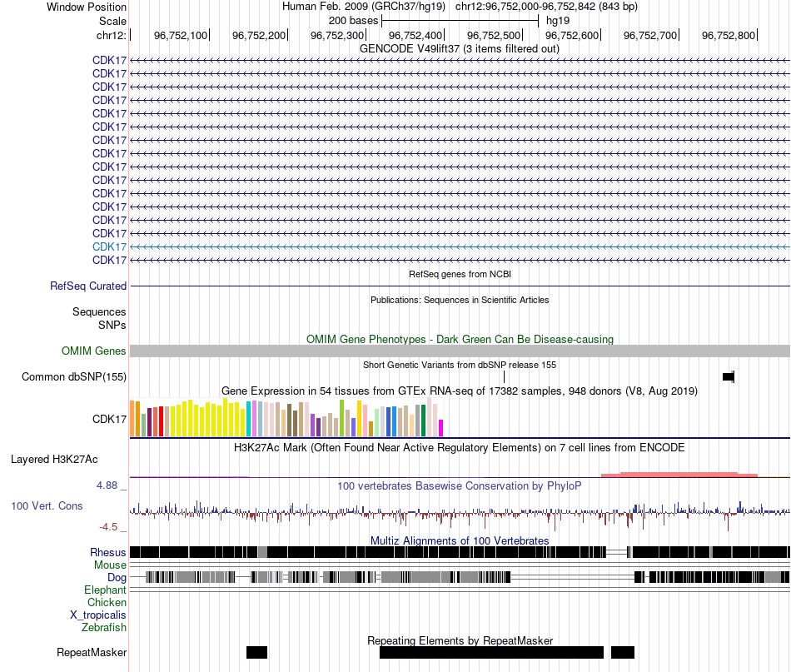This screenshot has height=672, width=791.
Task: Click the light-blue CDK17 transcript label
Action: (109, 246)
